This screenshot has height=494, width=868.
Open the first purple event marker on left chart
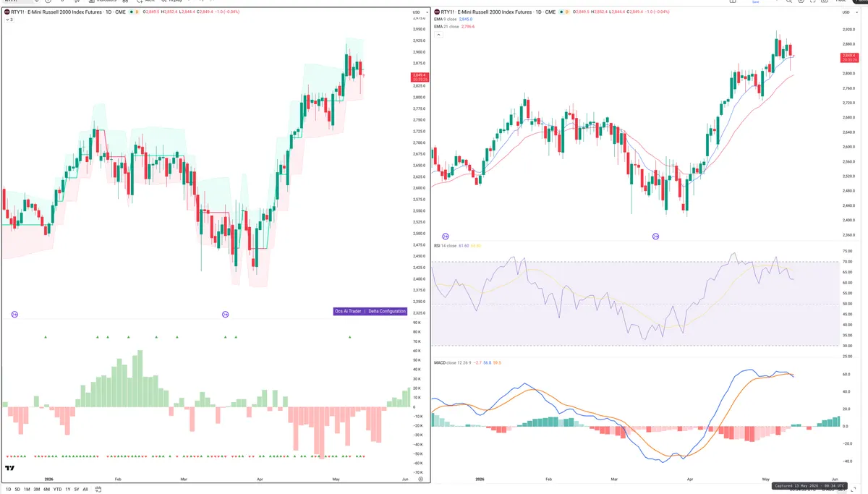click(14, 314)
